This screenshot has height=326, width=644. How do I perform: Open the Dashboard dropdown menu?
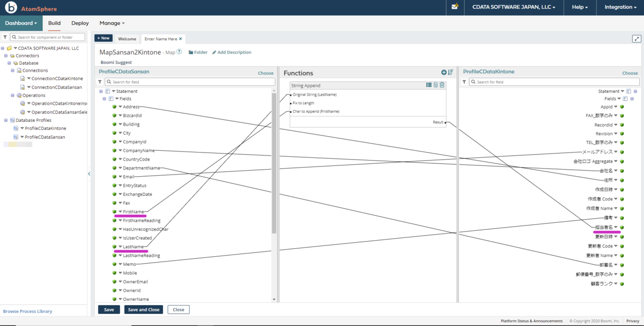click(x=21, y=23)
